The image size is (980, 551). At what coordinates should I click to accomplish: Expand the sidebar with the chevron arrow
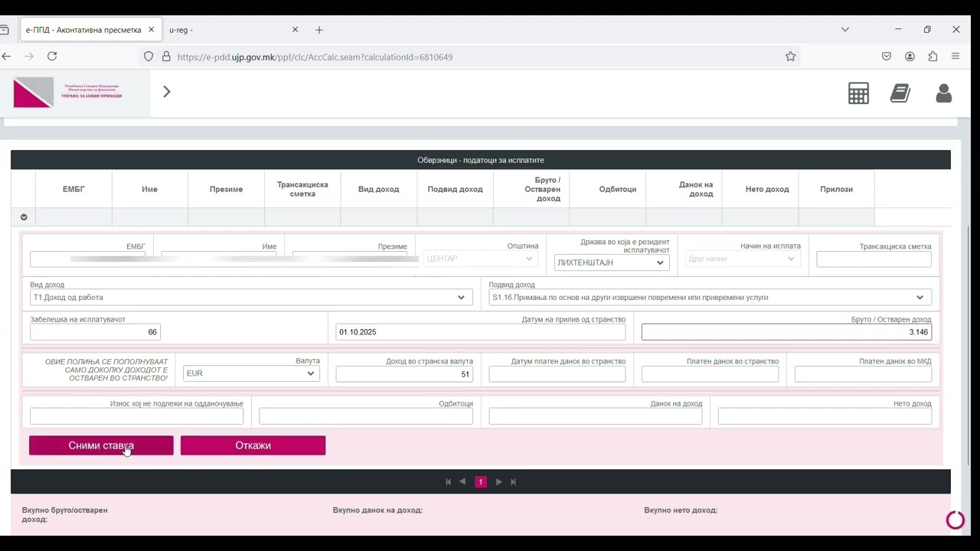pos(167,92)
